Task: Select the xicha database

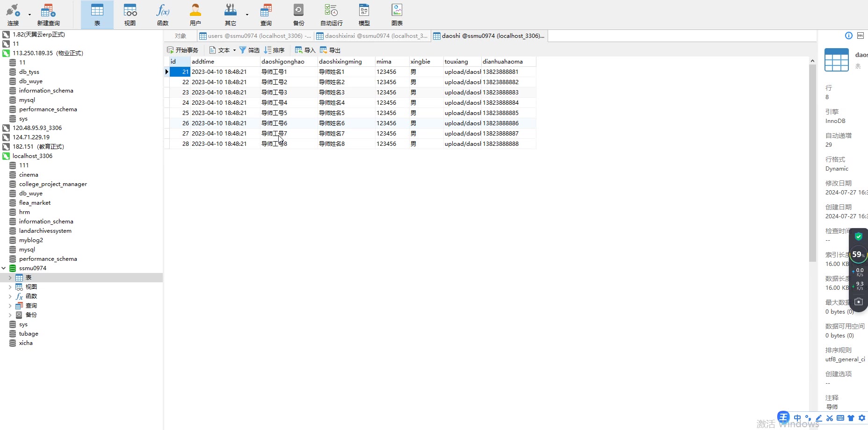Action: click(x=26, y=343)
